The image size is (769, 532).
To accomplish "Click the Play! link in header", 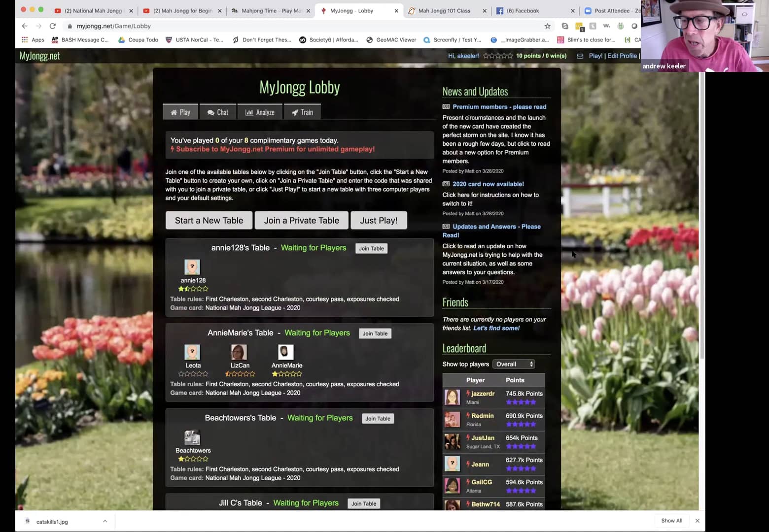I will [595, 56].
